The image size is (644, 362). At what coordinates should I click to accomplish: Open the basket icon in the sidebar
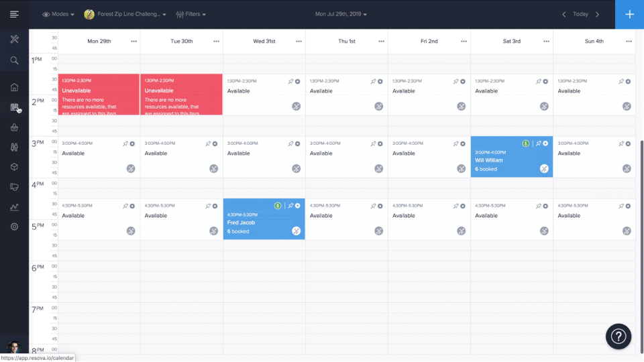[x=14, y=127]
